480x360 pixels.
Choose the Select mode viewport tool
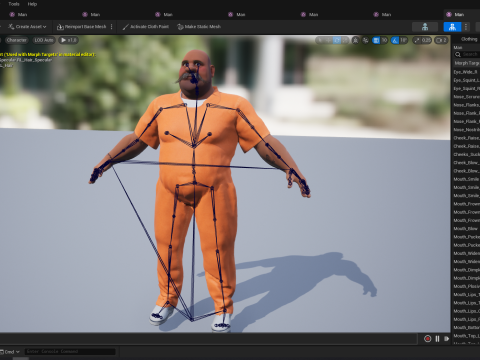(x=320, y=40)
